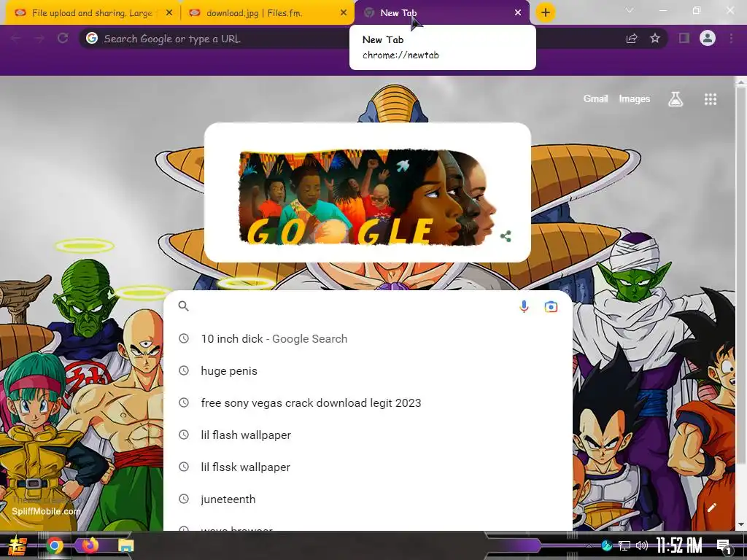This screenshot has height=560, width=747.
Task: Click the address bar search field
Action: (352, 39)
